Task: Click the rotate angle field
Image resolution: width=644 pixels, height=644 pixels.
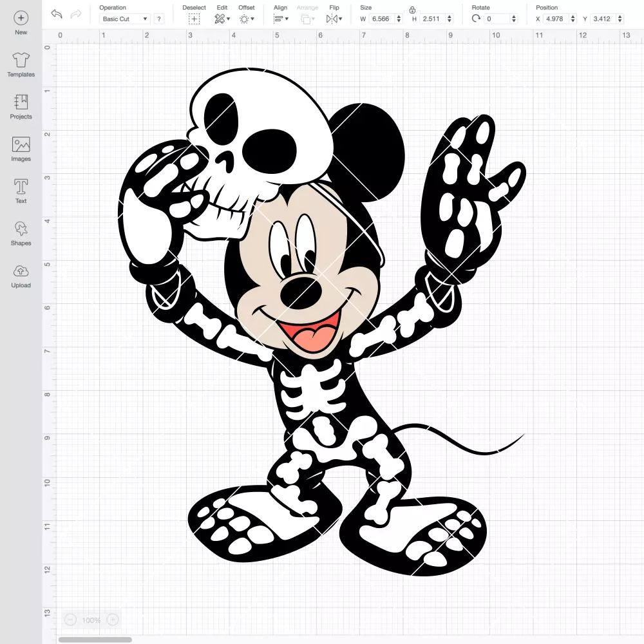Action: click(x=497, y=19)
